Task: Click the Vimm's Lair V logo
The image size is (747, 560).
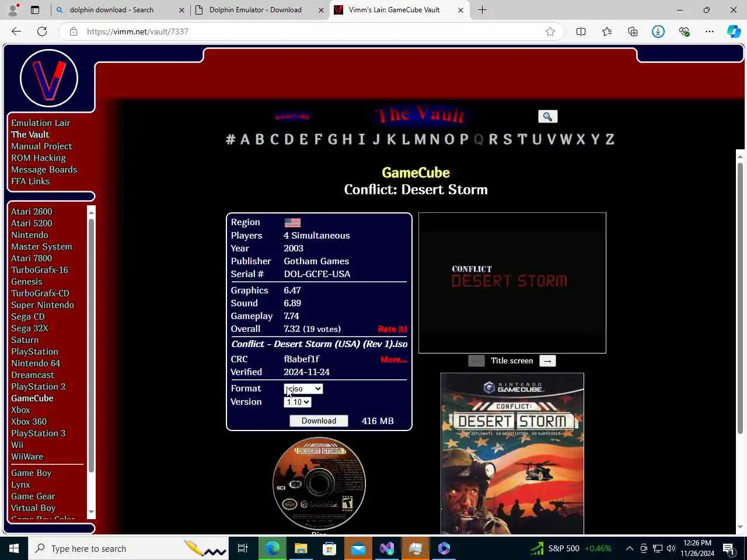Action: point(49,78)
